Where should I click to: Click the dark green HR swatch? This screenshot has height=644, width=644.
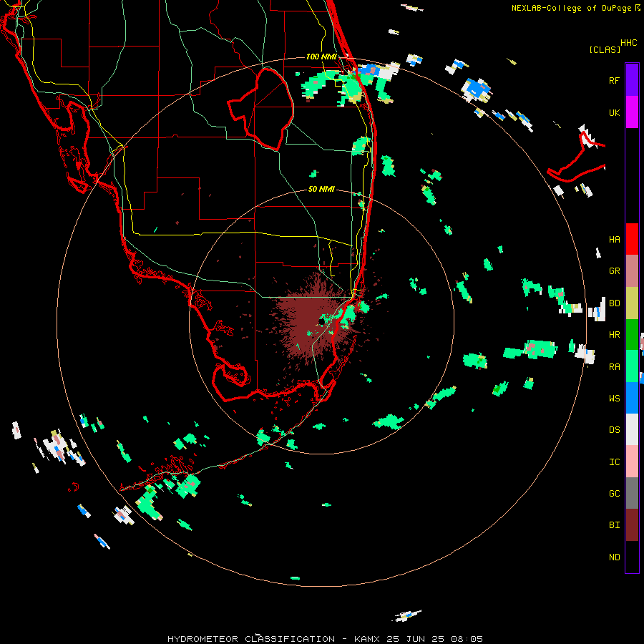(632, 335)
